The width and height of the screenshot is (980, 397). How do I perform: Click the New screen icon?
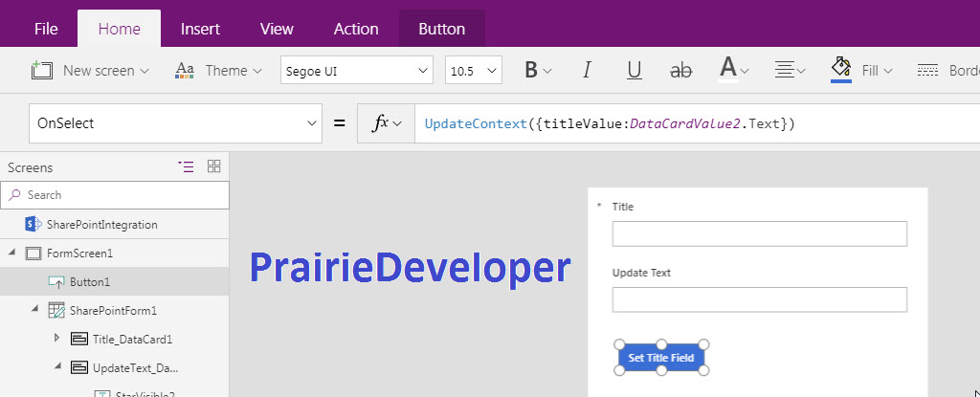[x=42, y=70]
